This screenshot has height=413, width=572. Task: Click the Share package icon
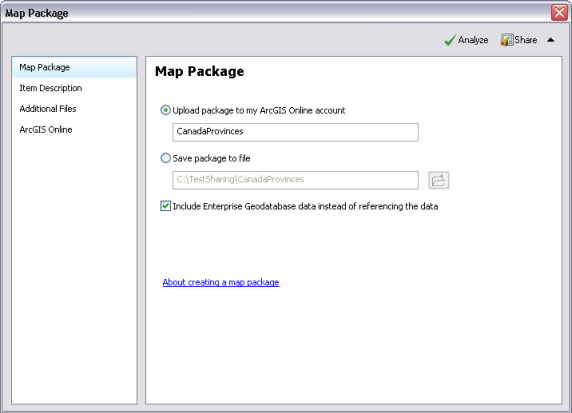click(507, 40)
